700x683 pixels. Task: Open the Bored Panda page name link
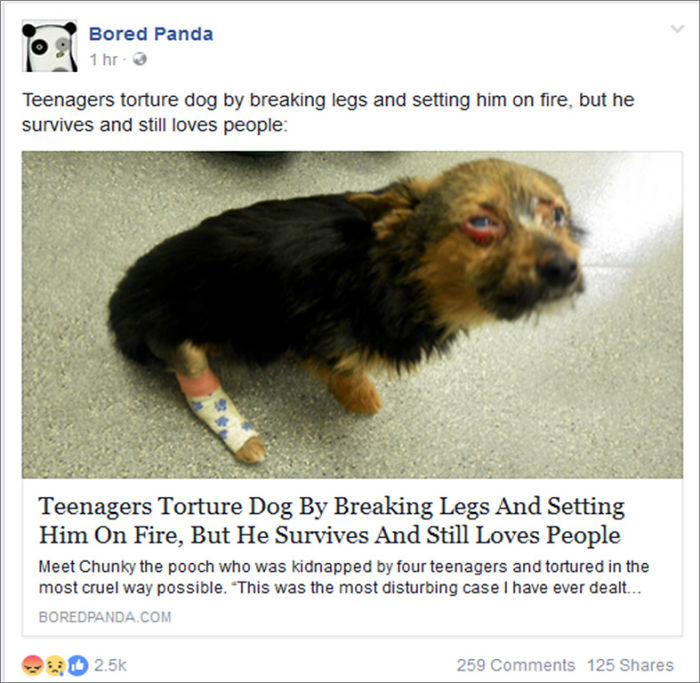click(x=151, y=34)
